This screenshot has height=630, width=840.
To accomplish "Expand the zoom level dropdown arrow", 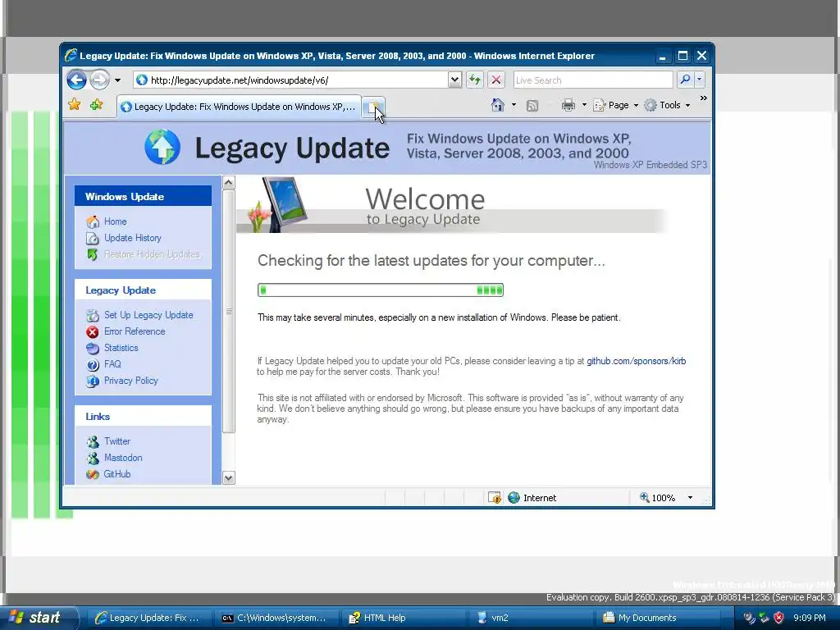I will pos(690,498).
